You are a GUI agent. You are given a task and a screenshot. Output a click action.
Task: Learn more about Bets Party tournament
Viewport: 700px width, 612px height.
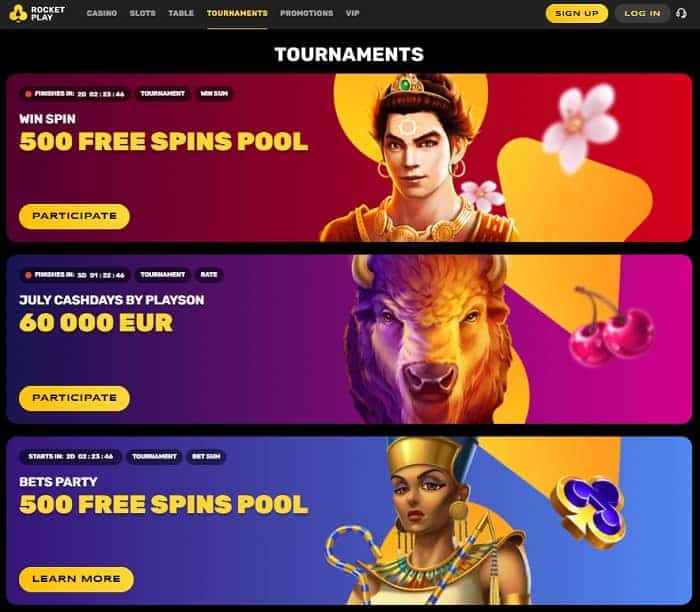coord(76,579)
